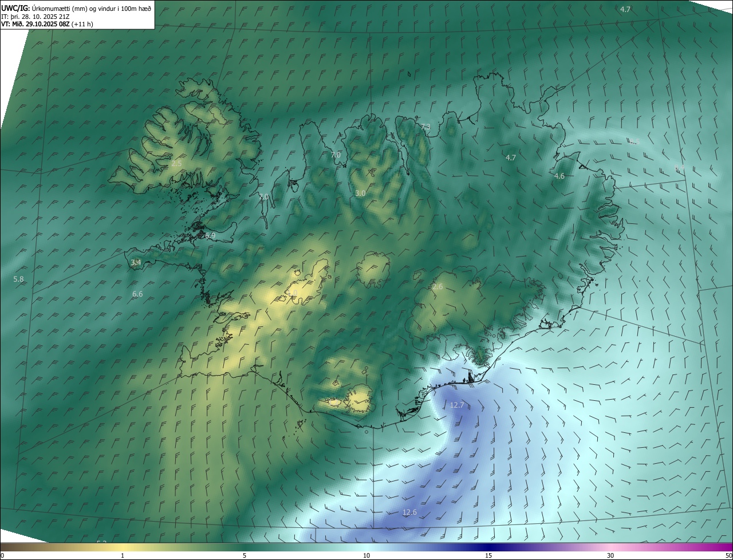Screen dimensions: 733x560
Task: Click the 50 tick on the color scale
Action: coord(728,555)
